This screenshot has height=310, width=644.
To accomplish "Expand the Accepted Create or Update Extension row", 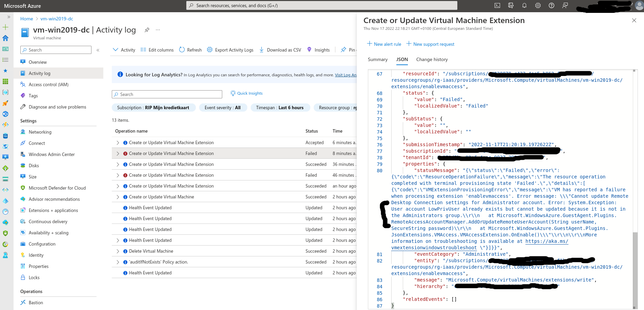I will (118, 143).
